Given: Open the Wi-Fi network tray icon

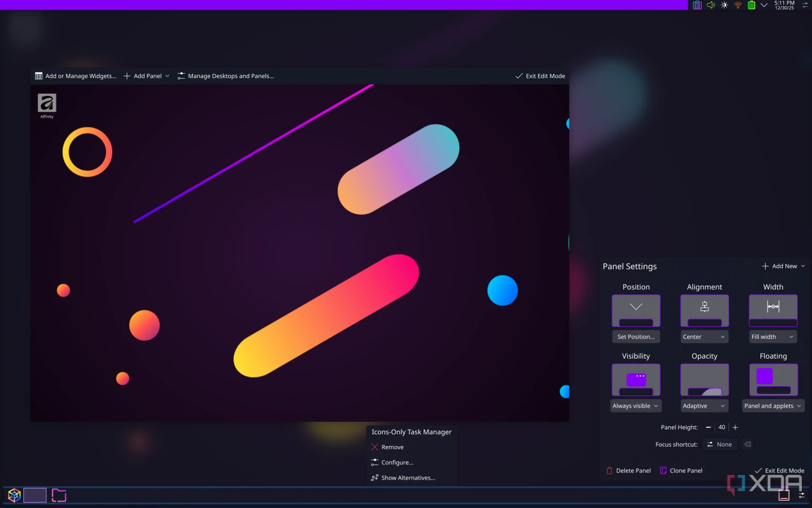Looking at the screenshot, I should [x=737, y=5].
